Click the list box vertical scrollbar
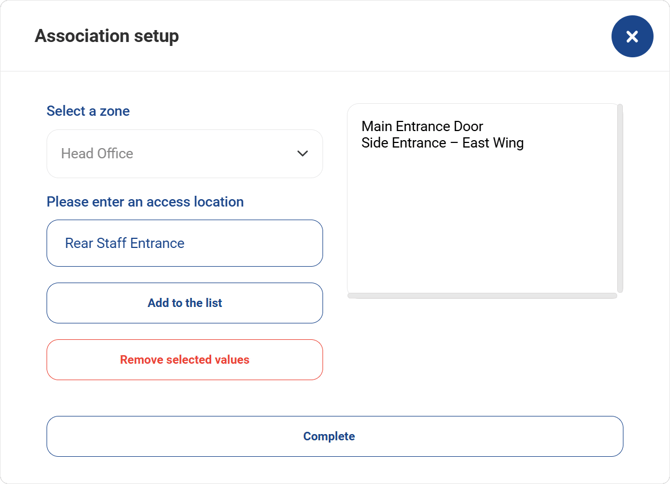 (x=620, y=198)
